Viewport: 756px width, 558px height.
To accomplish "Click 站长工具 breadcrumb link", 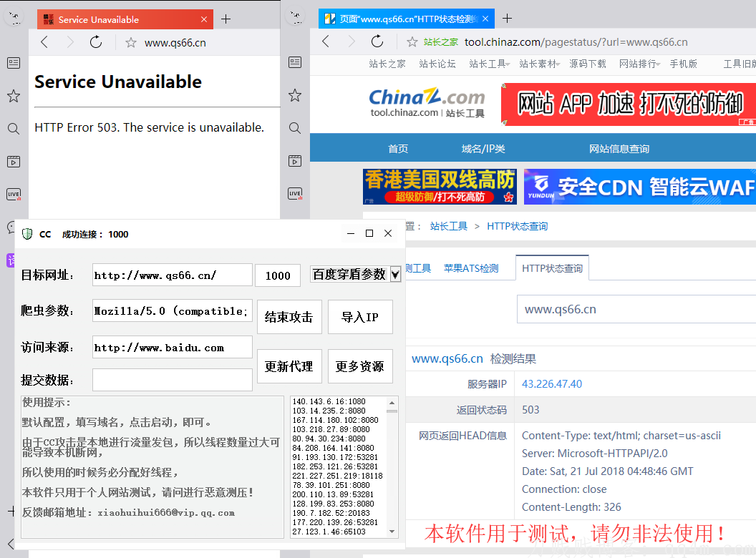I will click(448, 226).
